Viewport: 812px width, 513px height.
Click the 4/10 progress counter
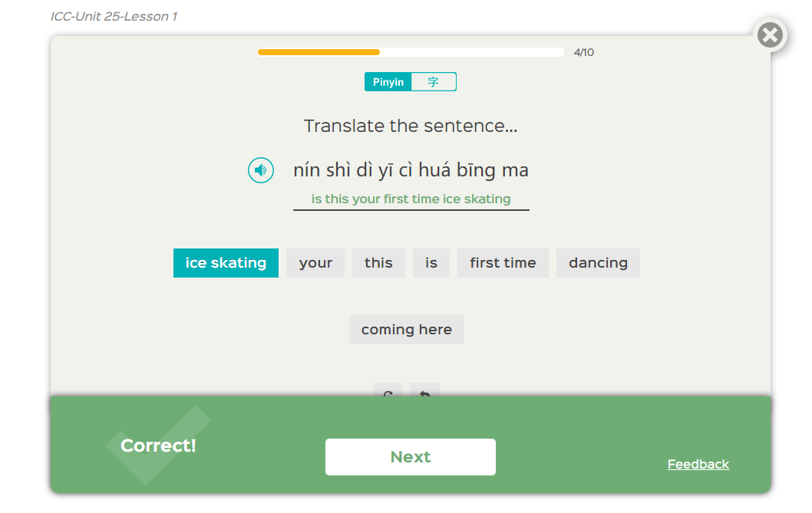pyautogui.click(x=583, y=52)
